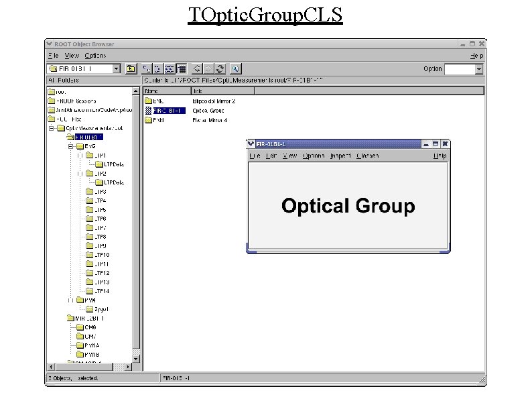Screen dimensions: 532x399
Task: Open the Options menu in ROOT Object Browser
Action: [95, 56]
